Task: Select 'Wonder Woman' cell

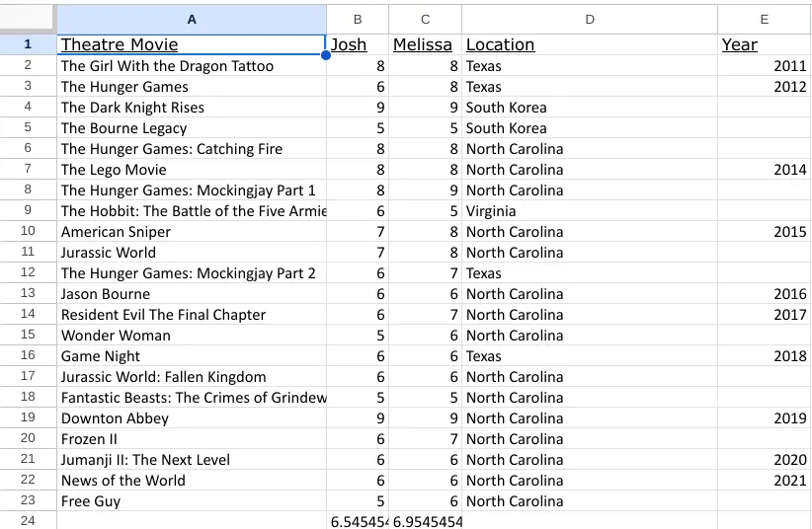Action: click(192, 335)
